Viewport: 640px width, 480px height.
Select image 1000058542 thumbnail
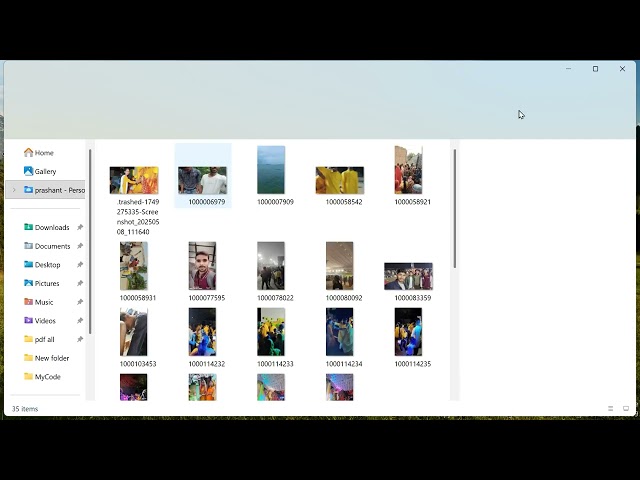[x=340, y=180]
